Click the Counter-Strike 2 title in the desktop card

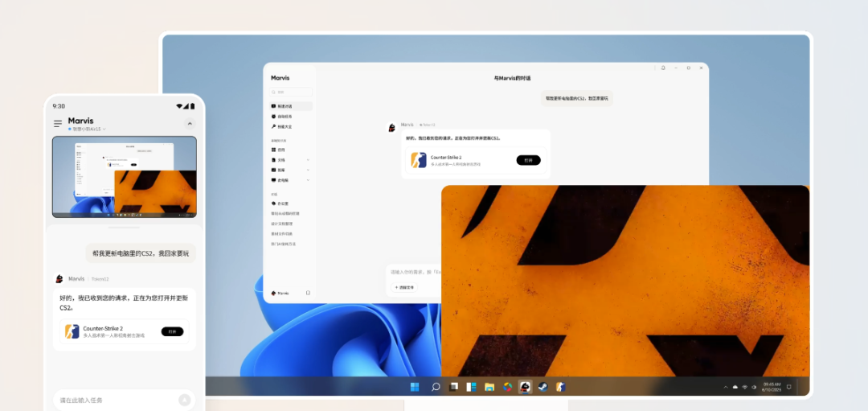coord(446,158)
